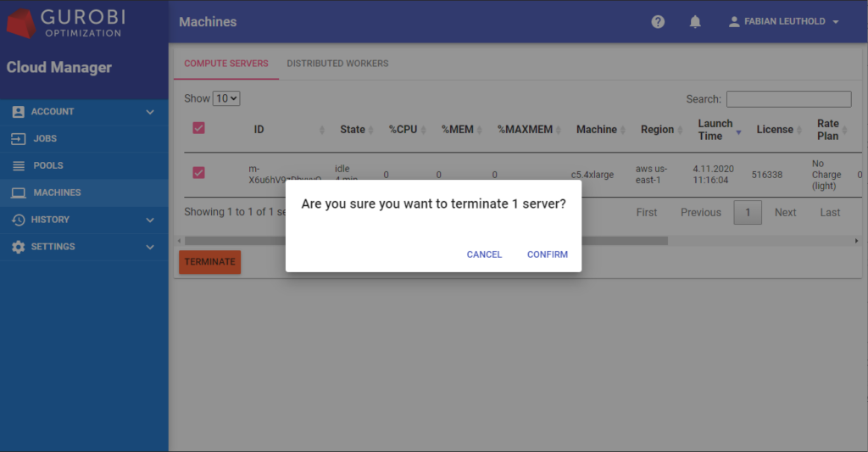868x452 pixels.
Task: Click the scrollbar left arrow
Action: tap(179, 241)
